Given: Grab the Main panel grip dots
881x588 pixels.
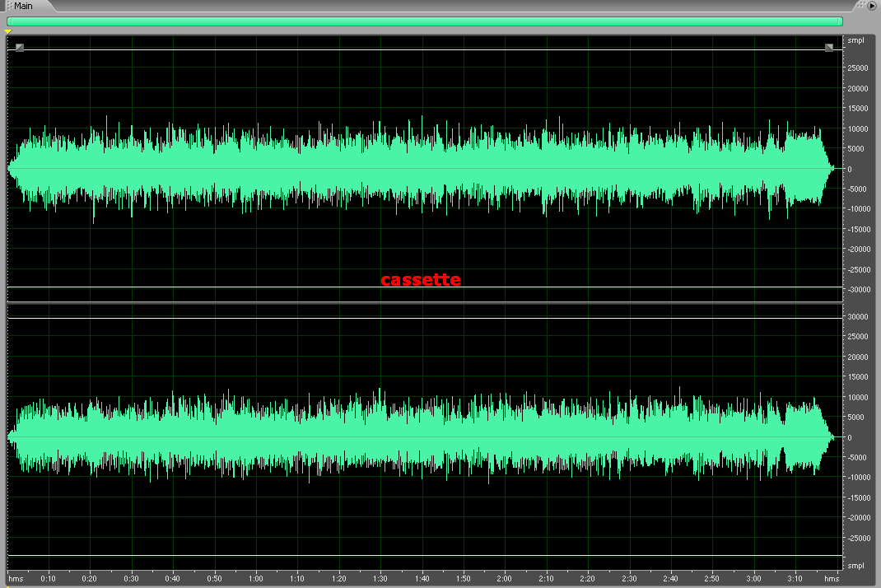Looking at the screenshot, I should [x=9, y=6].
